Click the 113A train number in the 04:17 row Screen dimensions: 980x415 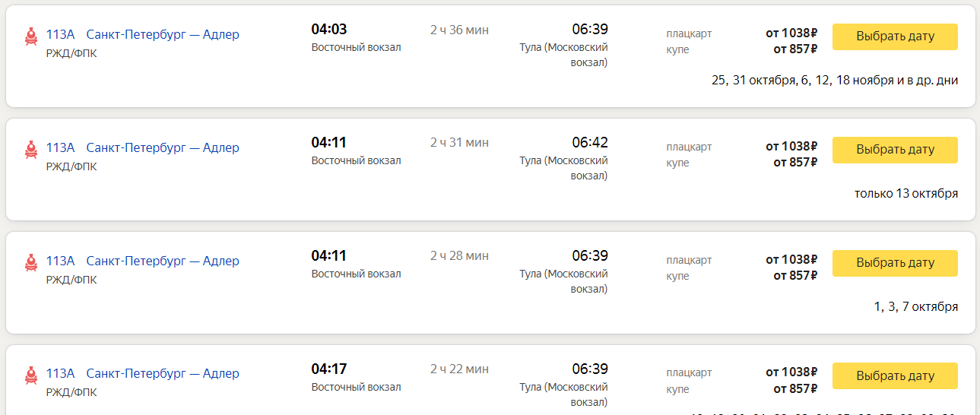tap(60, 373)
